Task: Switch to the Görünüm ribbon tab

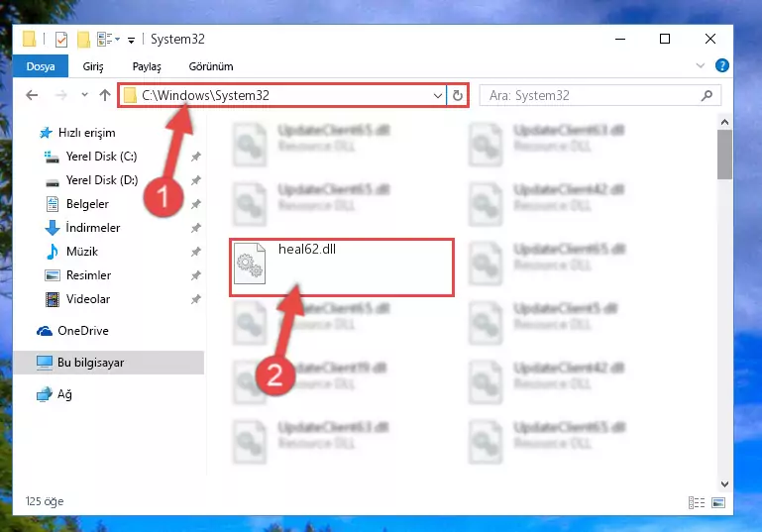Action: 211,66
